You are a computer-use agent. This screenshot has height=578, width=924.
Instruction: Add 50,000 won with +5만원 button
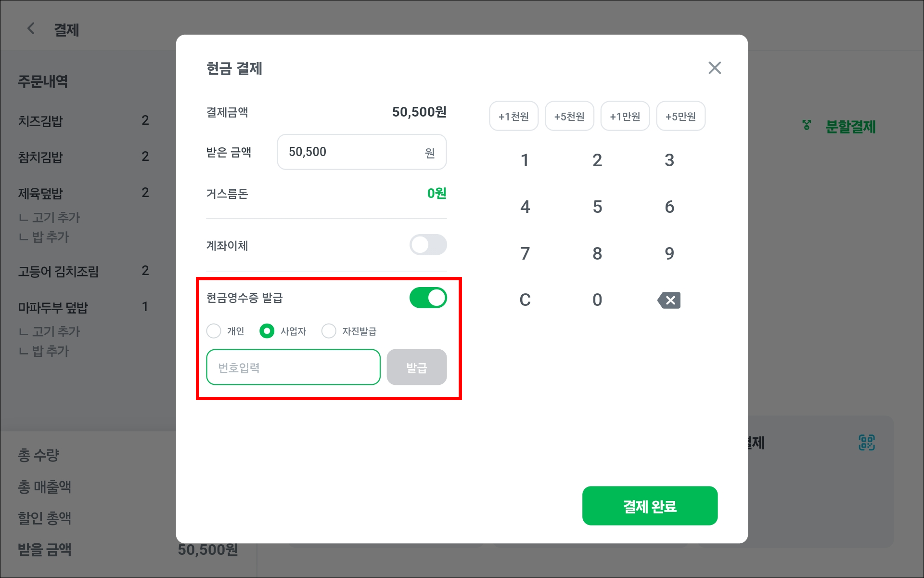680,116
